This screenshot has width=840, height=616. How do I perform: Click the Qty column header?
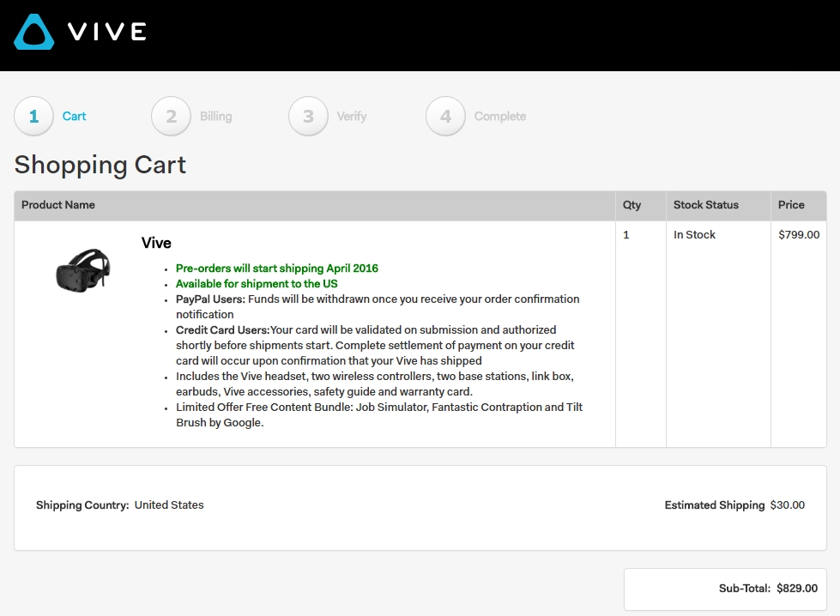pos(632,205)
